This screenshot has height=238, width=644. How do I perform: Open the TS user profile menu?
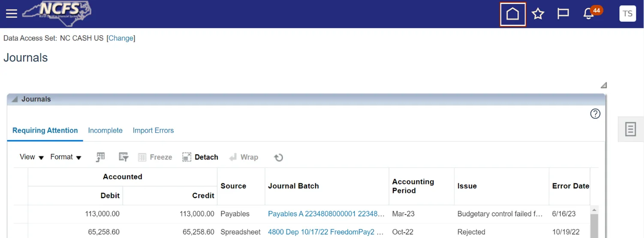[x=628, y=14]
